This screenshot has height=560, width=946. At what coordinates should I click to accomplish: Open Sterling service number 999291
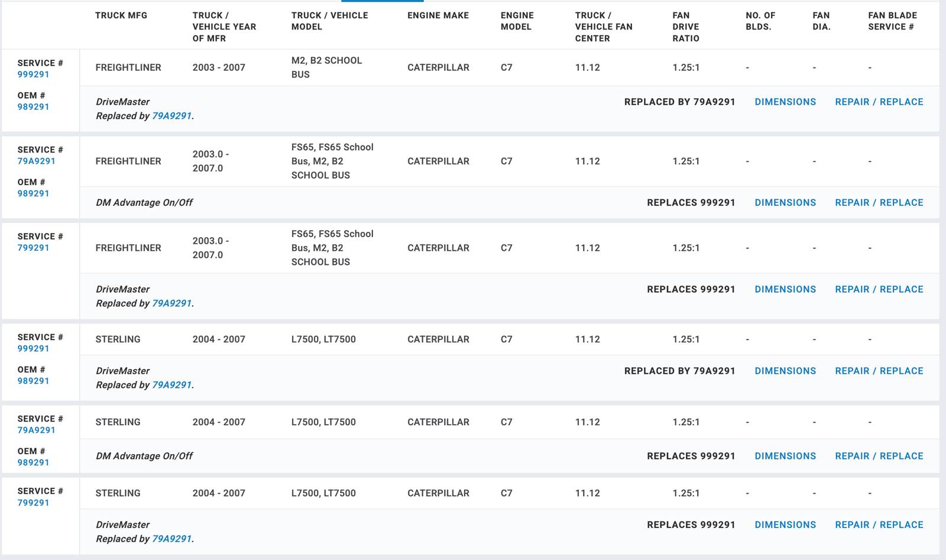coord(33,348)
